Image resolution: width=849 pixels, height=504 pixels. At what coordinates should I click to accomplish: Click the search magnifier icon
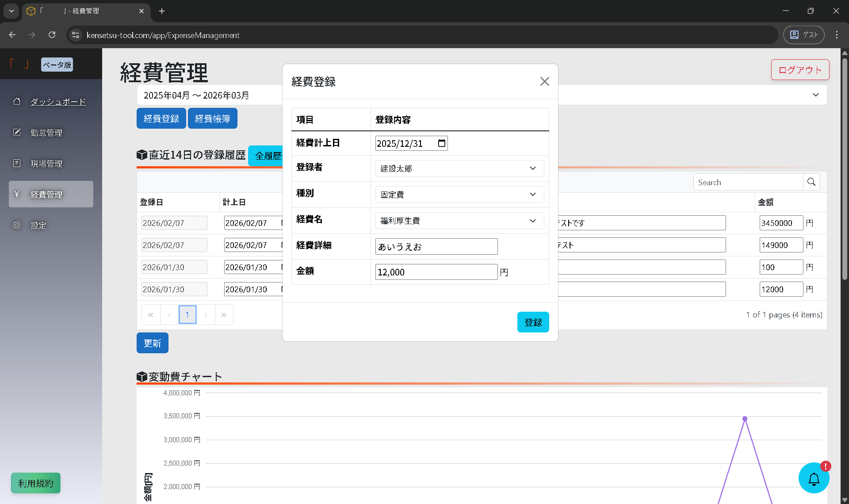811,182
